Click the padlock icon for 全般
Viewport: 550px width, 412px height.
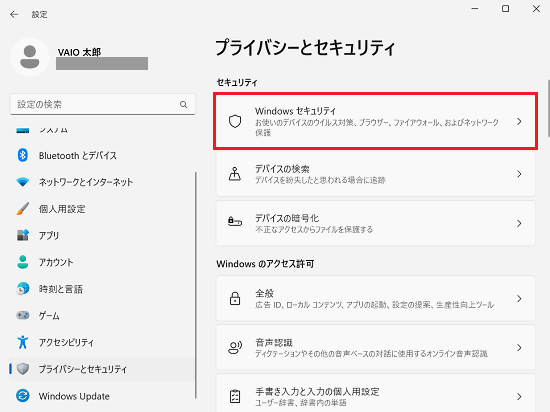235,298
